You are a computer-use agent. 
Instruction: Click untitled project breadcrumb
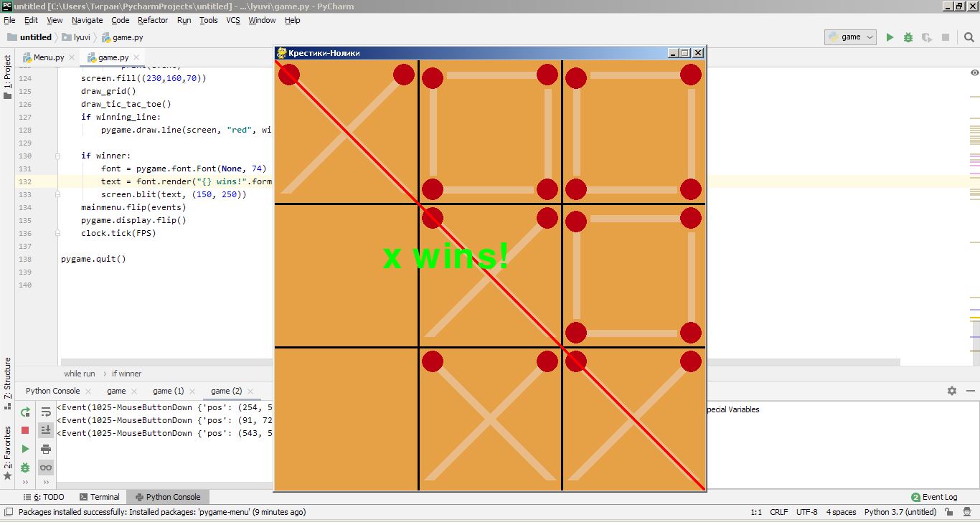[29, 37]
